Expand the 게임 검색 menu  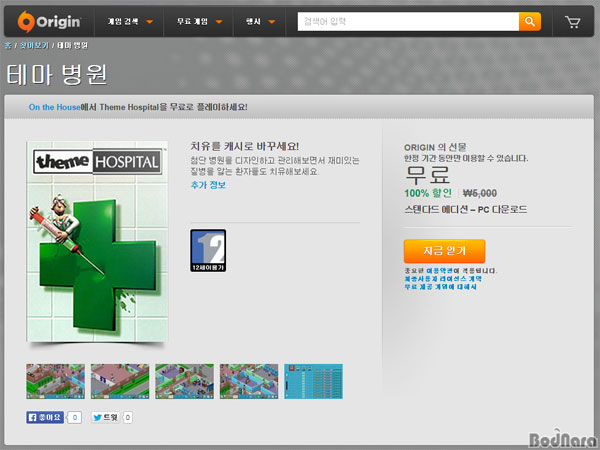click(x=130, y=21)
